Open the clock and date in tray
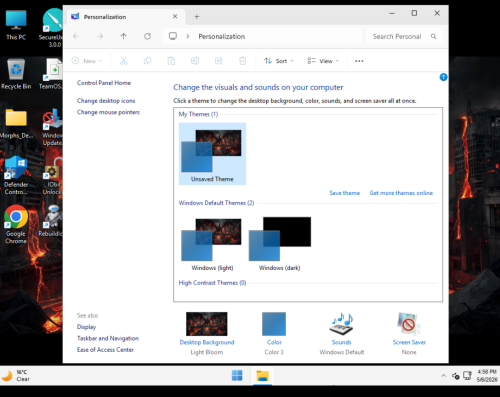Screen dimensions: 500x397 coord(487,376)
